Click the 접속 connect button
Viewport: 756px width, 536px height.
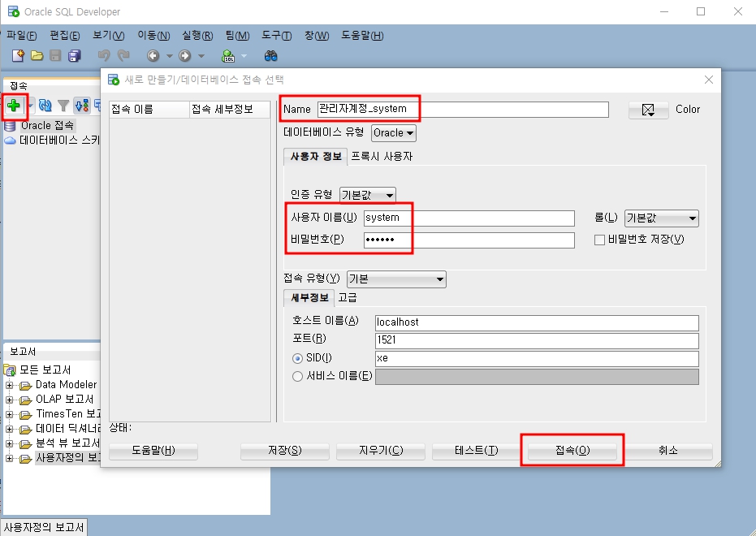point(572,451)
